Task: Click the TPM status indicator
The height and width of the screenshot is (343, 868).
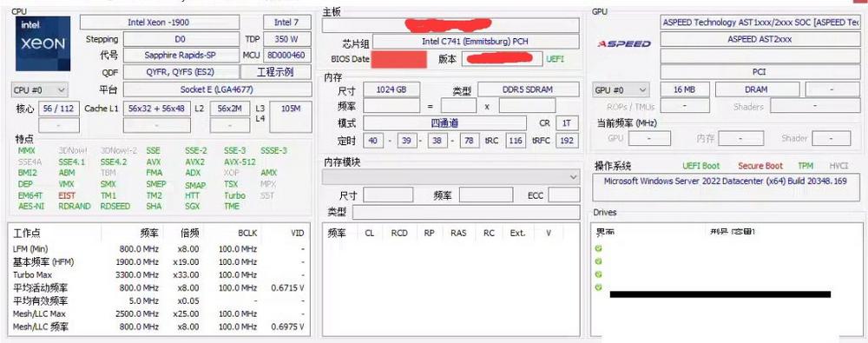Action: click(x=806, y=166)
